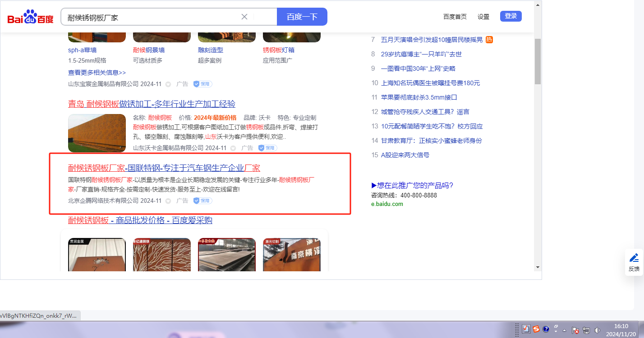Click the 百度一下 search button
Image resolution: width=644 pixels, height=338 pixels.
click(x=302, y=17)
